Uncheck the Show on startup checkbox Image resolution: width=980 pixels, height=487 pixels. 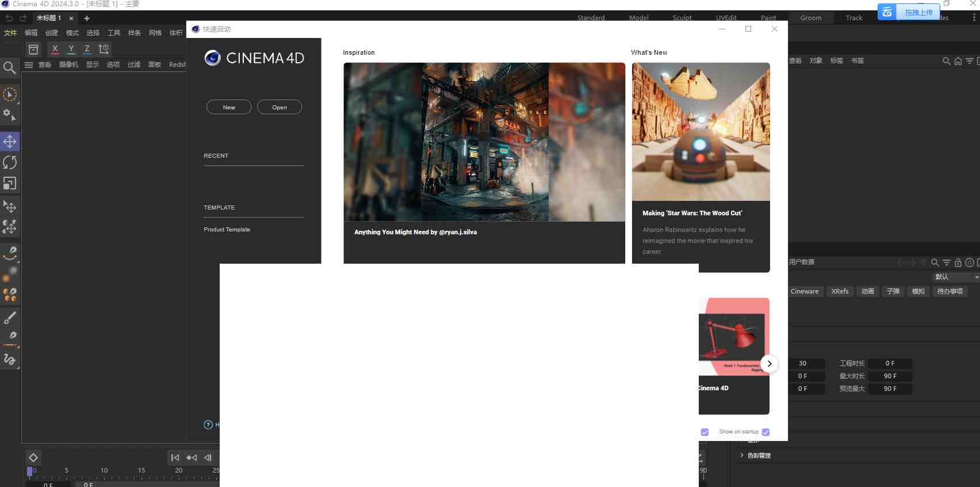[x=765, y=432]
